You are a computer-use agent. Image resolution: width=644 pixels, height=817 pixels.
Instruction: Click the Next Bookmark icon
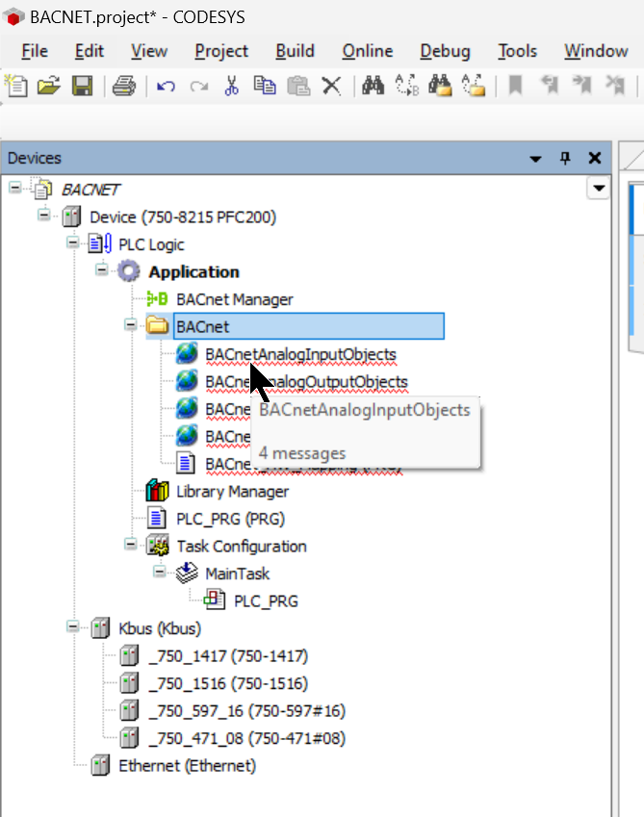pyautogui.click(x=582, y=85)
